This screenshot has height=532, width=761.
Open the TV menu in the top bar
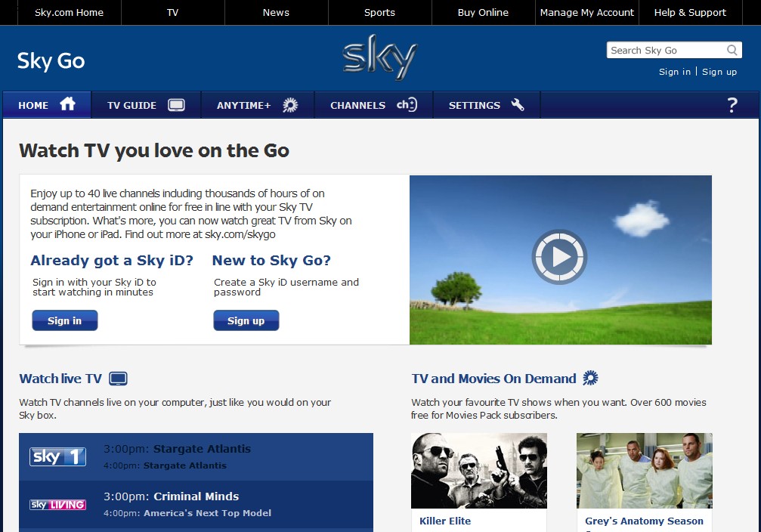click(x=173, y=13)
